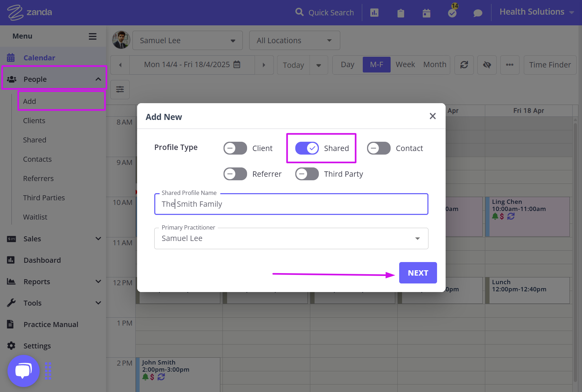
Task: Open the Primary Practitioner dropdown
Action: [x=417, y=238]
